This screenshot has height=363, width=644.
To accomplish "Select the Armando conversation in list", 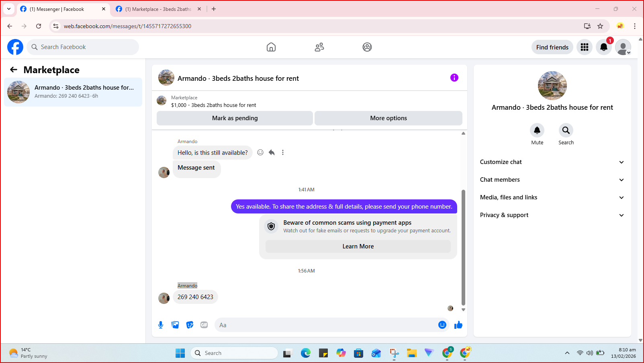I will tap(73, 92).
